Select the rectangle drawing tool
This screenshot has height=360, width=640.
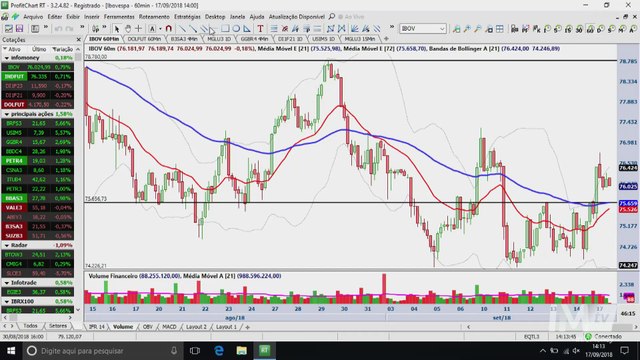[225, 29]
